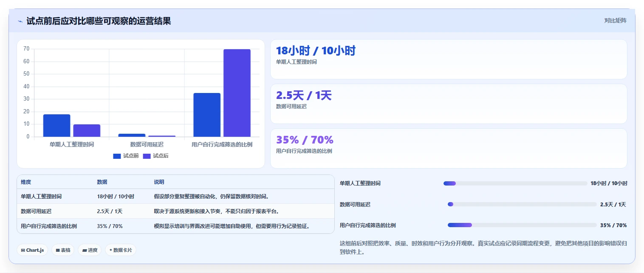Click the chart axis label 用户自行完成筛选的比例

pos(222,144)
